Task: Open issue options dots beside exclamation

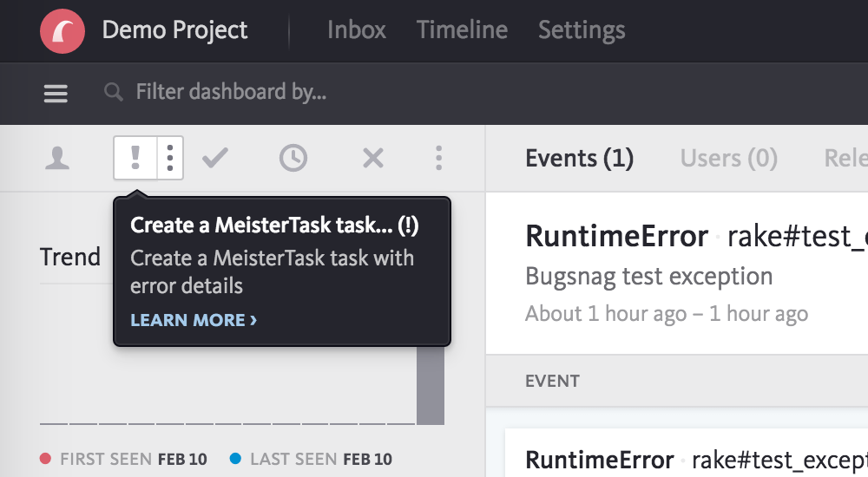Action: pos(170,158)
